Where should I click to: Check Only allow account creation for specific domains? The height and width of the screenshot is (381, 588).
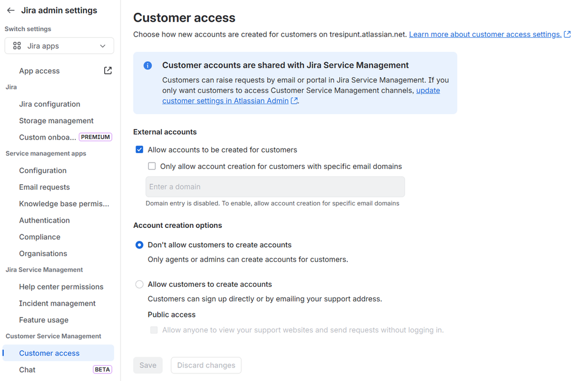pyautogui.click(x=152, y=166)
